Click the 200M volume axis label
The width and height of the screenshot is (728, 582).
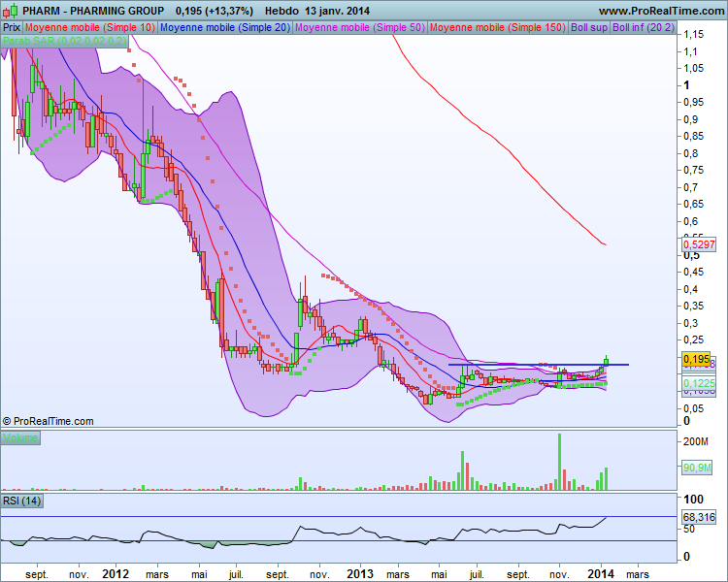[x=696, y=441]
